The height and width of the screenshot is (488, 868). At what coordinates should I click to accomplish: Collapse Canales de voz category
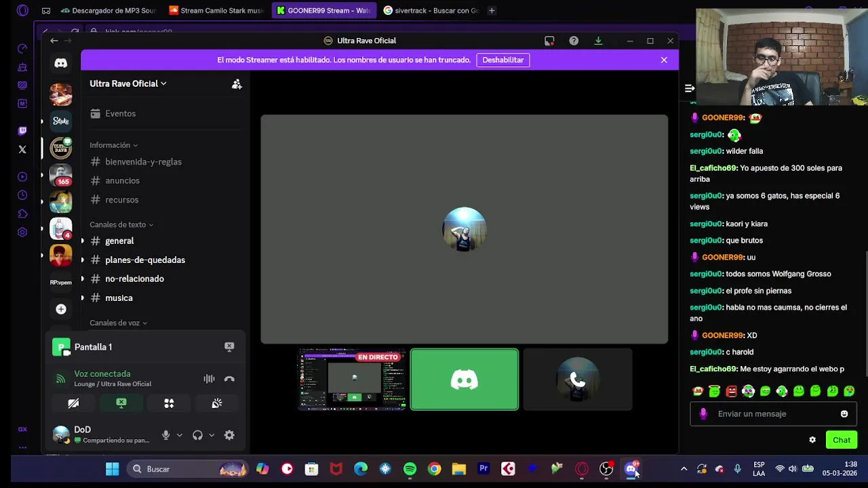click(x=118, y=323)
